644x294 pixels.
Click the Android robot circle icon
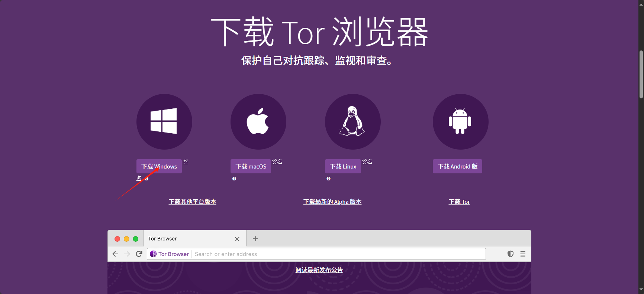[460, 122]
